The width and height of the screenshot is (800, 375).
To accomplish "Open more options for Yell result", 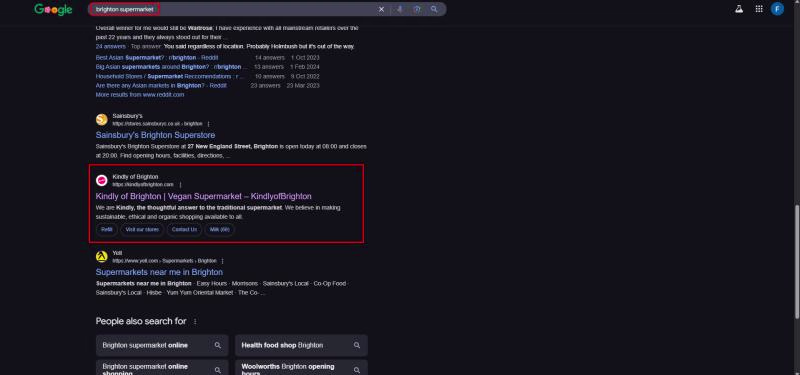I will (222, 261).
